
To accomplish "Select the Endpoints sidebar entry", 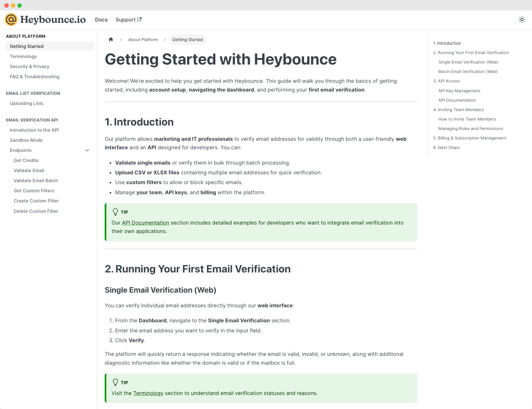I will [21, 150].
